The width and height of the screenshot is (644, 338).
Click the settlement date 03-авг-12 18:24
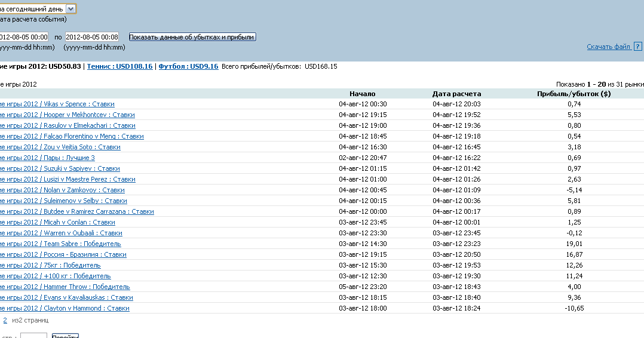(x=456, y=308)
